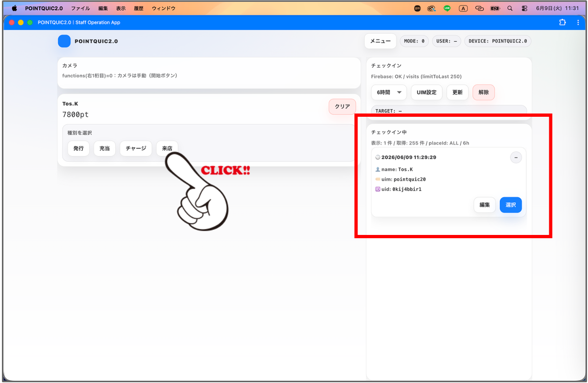Select the 発行 type button
The image size is (588, 383).
point(78,149)
